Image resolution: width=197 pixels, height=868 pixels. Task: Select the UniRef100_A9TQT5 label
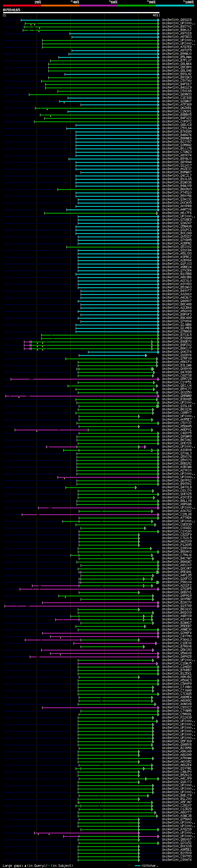(x=177, y=50)
